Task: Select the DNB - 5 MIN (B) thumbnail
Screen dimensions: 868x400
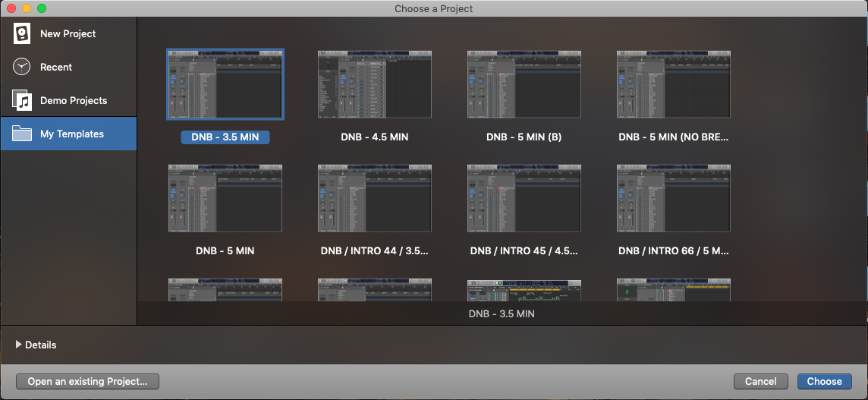Action: pos(524,84)
